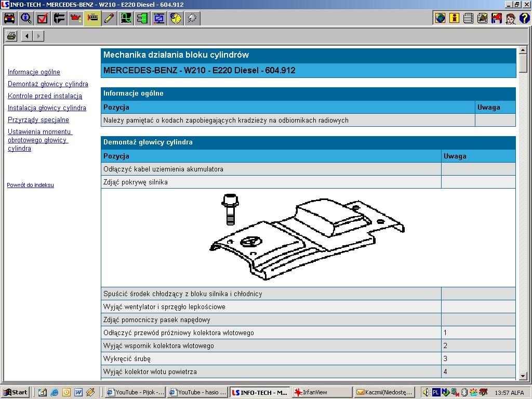Open the stacked documents list icon
The height and width of the screenshot is (399, 532).
[x=468, y=18]
